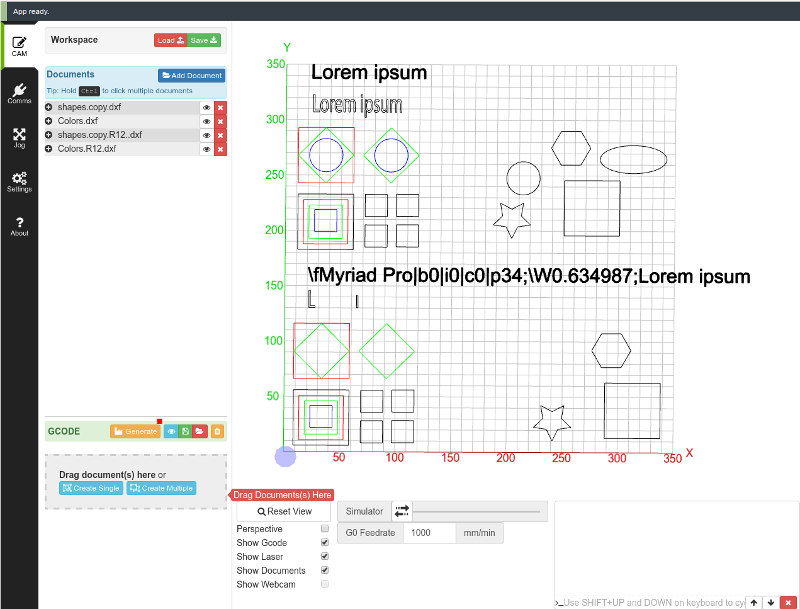The image size is (800, 609).
Task: Click the red load GCODE folder icon
Action: click(200, 431)
